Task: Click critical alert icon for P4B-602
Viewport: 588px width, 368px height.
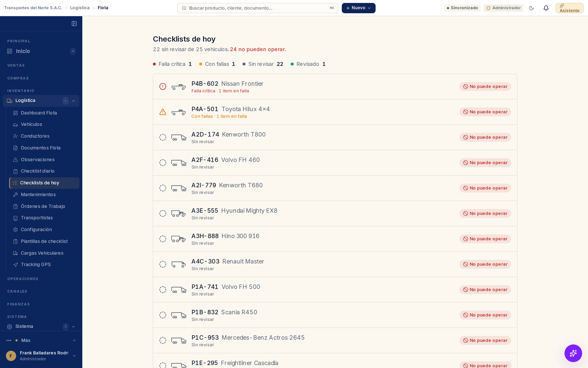Action: click(163, 86)
